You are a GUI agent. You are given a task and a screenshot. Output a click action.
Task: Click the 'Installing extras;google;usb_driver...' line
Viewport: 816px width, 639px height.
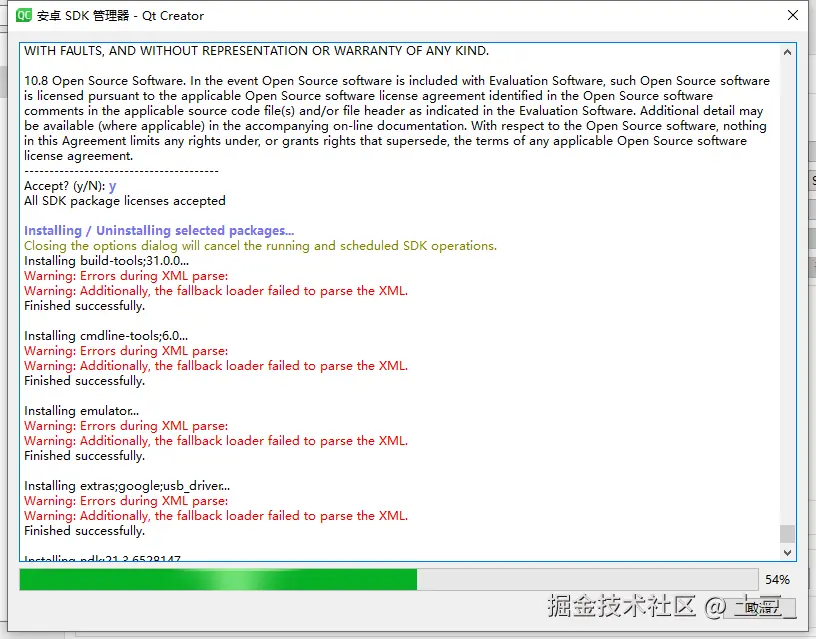[x=127, y=485]
